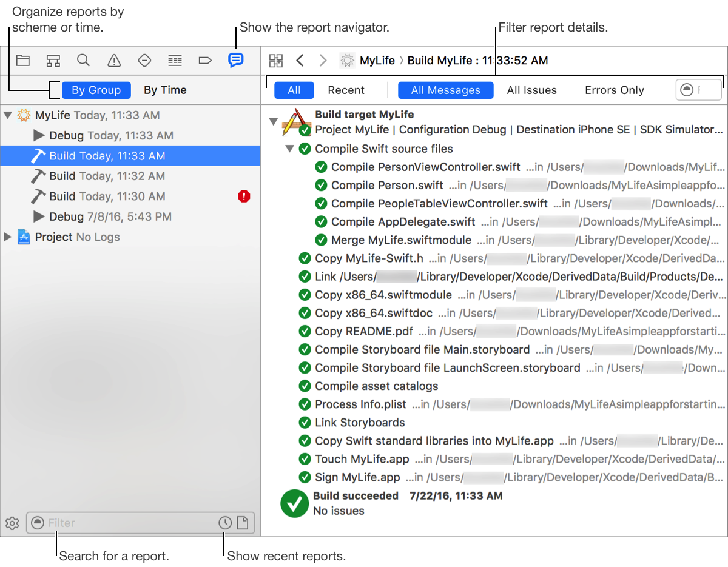Click the document filter icon beside clock

pyautogui.click(x=243, y=523)
